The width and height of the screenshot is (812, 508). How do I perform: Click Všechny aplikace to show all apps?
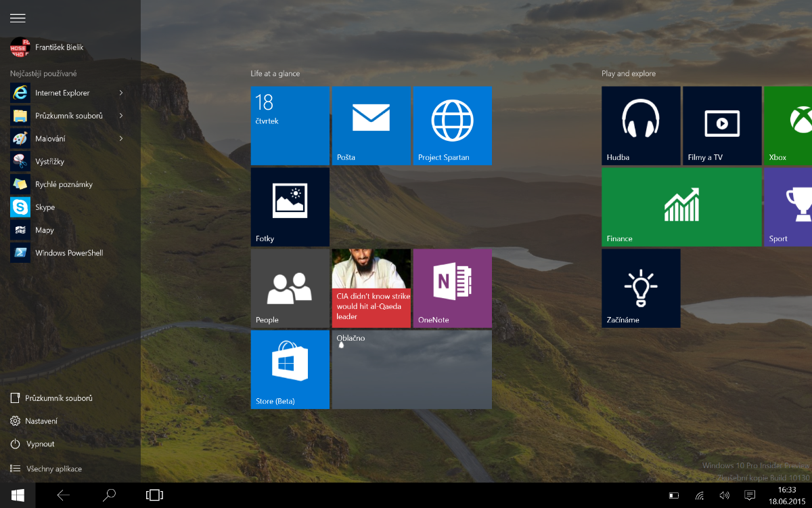click(x=53, y=469)
